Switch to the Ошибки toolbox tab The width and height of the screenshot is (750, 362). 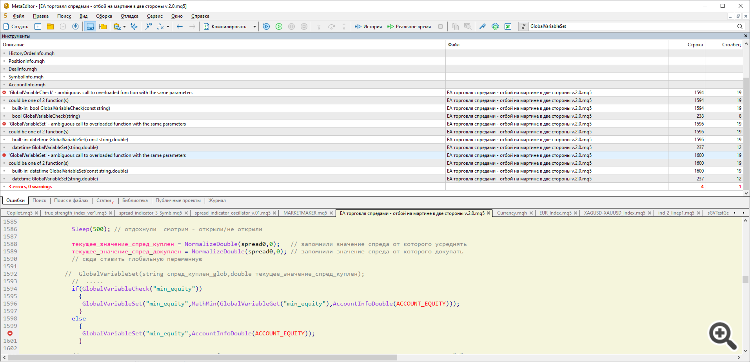point(14,201)
